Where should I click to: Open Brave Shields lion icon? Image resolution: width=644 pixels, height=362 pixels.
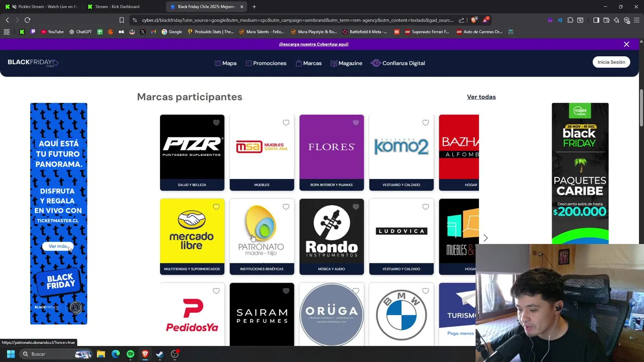(474, 20)
